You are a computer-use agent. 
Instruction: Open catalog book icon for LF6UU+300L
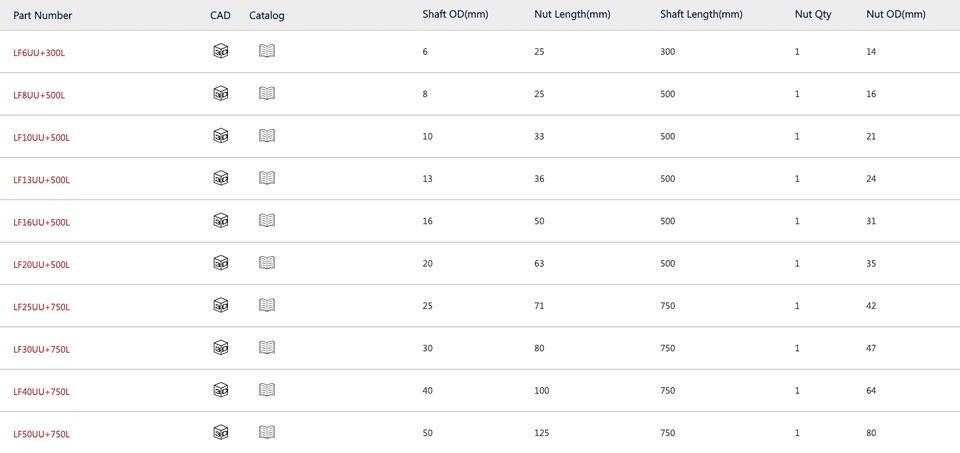(x=267, y=51)
